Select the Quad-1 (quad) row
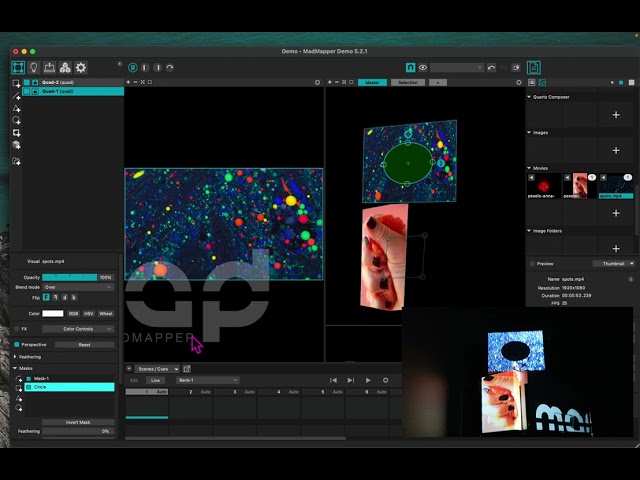 (x=73, y=91)
